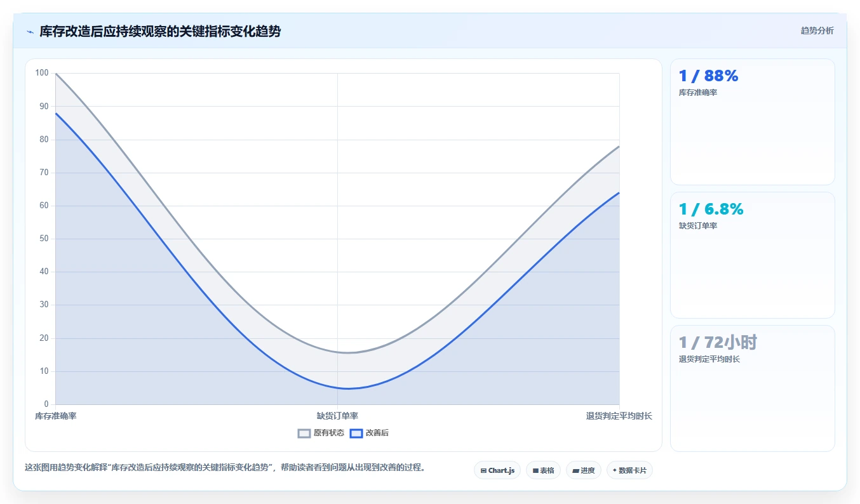Click the y-axis value 50
Image resolution: width=860 pixels, height=504 pixels.
coord(44,239)
